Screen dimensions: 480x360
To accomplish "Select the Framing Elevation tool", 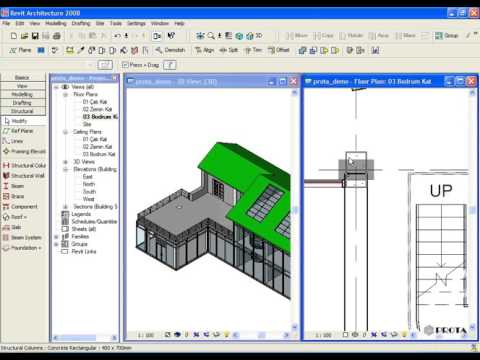I will [24, 151].
